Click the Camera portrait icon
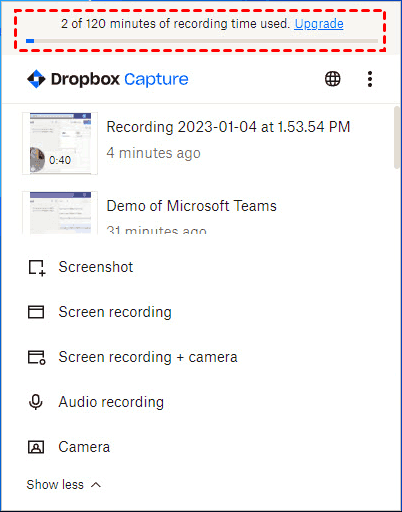402x512 pixels. (36, 447)
